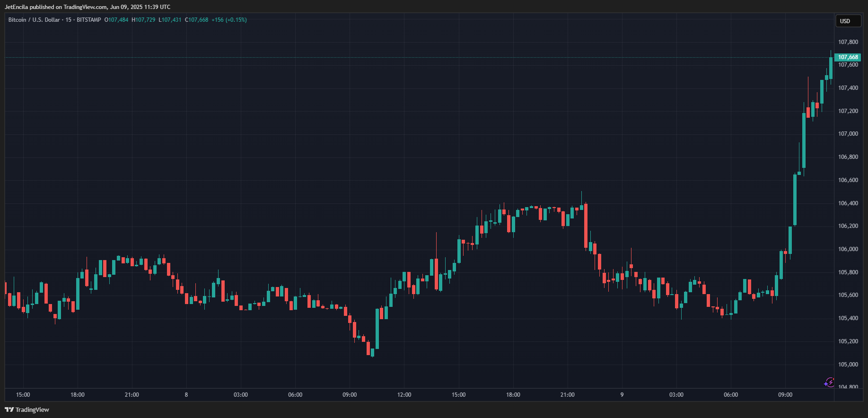Click the 12:00 time axis label
Viewport: 868px width, 418px height.
click(404, 395)
